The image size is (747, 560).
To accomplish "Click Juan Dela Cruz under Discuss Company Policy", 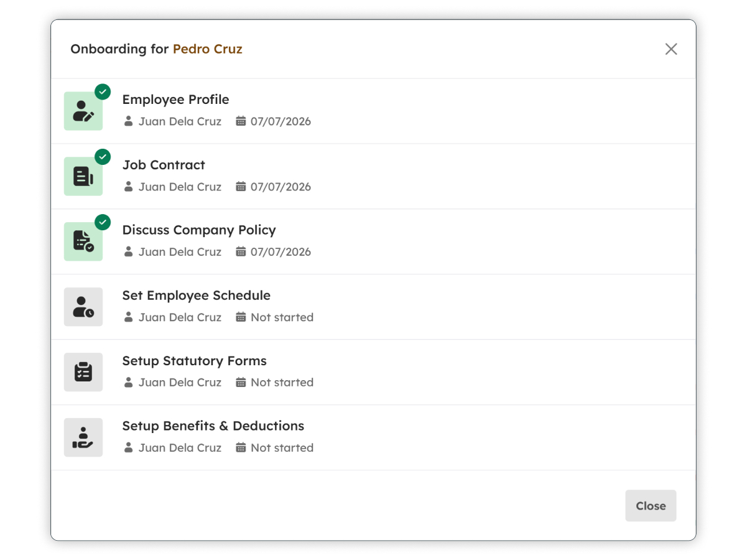I will (x=180, y=252).
